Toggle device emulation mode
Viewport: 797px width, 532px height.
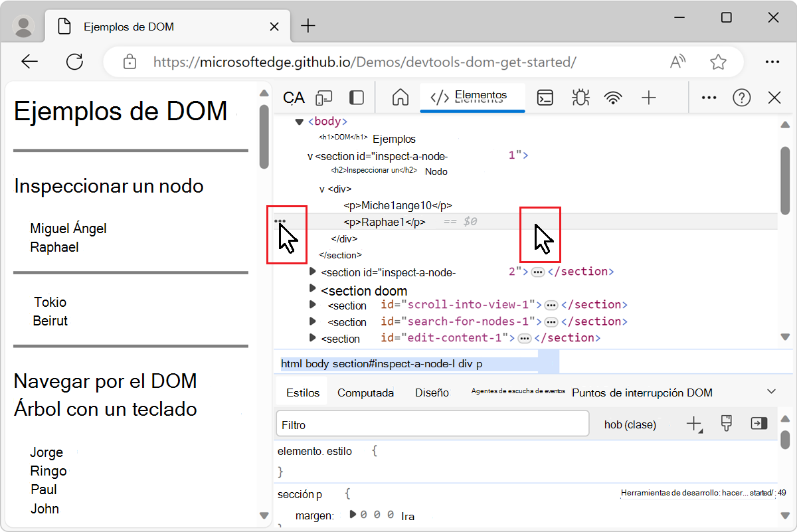323,97
